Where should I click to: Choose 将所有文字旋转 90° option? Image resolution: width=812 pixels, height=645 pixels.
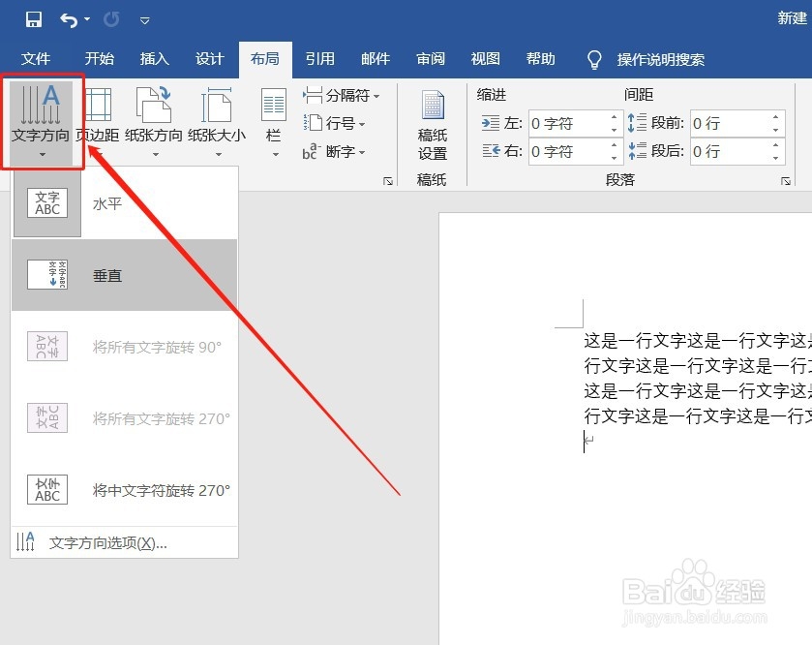tap(135, 347)
